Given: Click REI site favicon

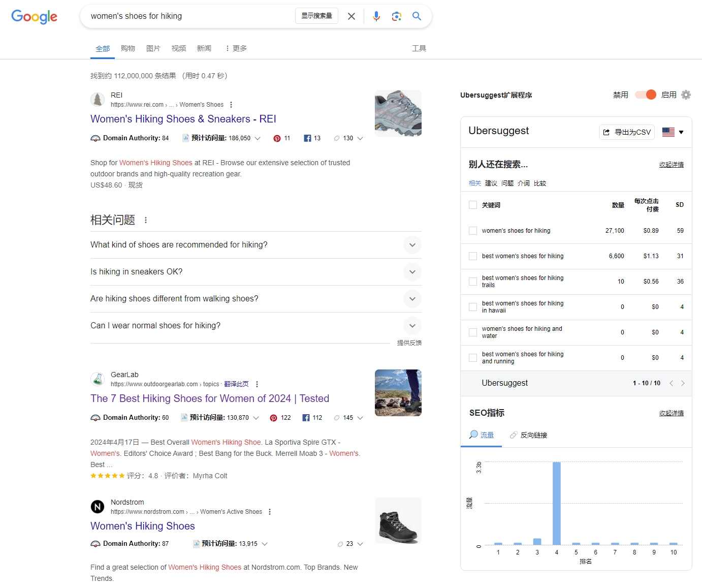Looking at the screenshot, I should tap(98, 100).
